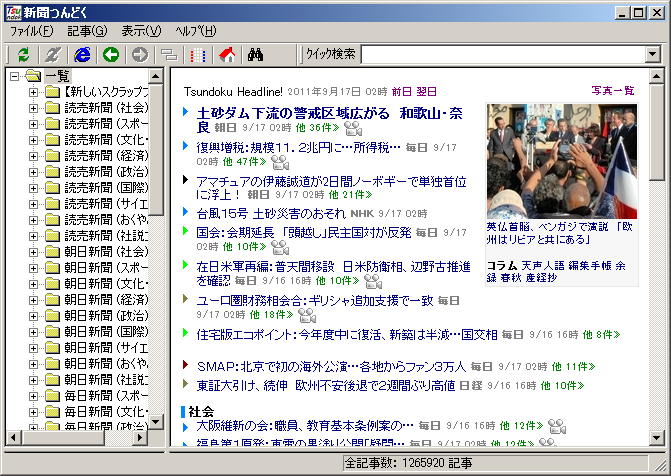671x476 pixels.
Task: Go to home page house icon
Action: coord(227,55)
